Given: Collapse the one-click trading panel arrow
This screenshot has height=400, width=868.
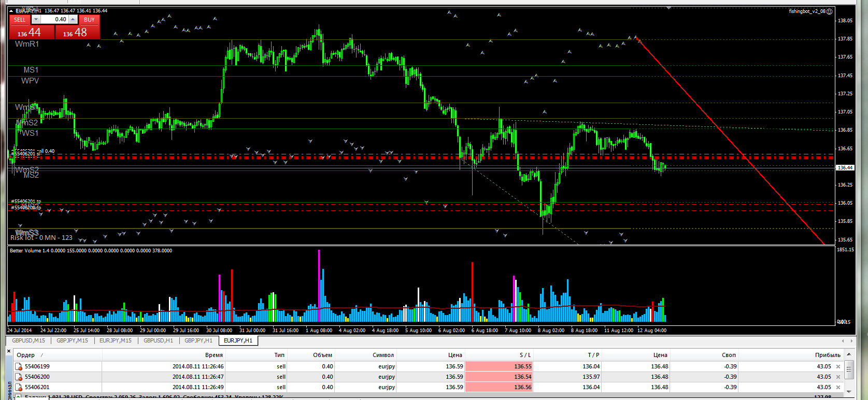Looking at the screenshot, I should pyautogui.click(x=11, y=11).
